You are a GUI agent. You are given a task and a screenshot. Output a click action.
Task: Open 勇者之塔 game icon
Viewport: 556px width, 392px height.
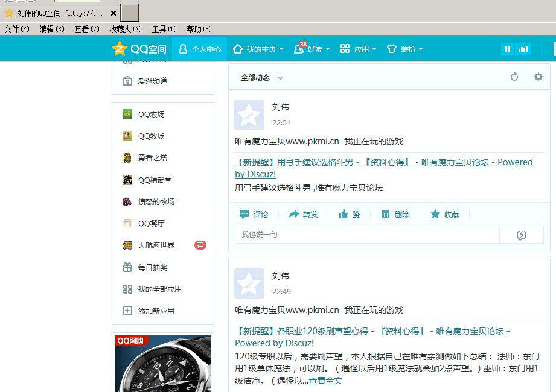127,158
